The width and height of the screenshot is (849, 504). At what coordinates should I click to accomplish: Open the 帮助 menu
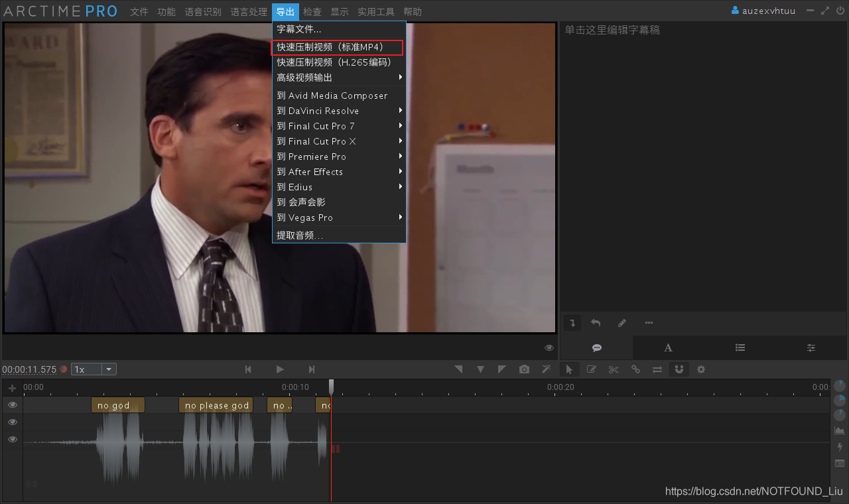(412, 12)
